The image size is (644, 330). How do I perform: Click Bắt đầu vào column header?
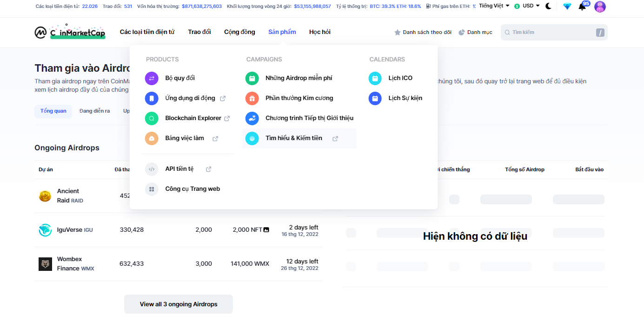point(590,169)
